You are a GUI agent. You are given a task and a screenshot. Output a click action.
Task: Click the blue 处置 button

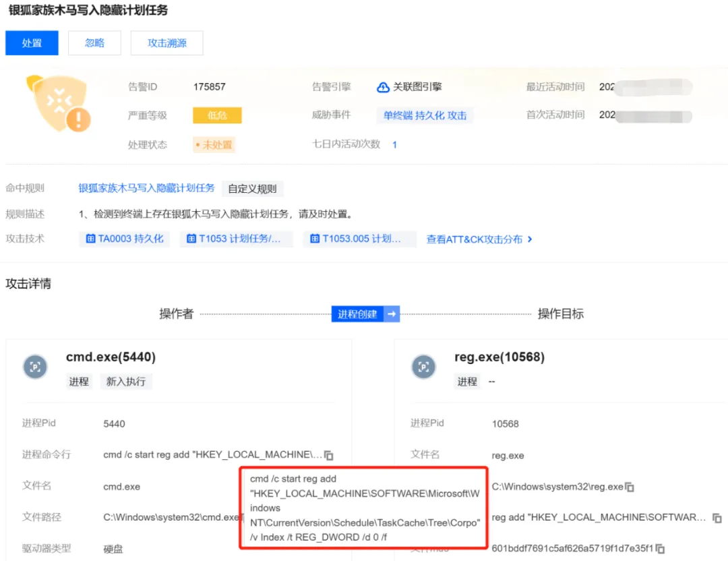[x=32, y=43]
